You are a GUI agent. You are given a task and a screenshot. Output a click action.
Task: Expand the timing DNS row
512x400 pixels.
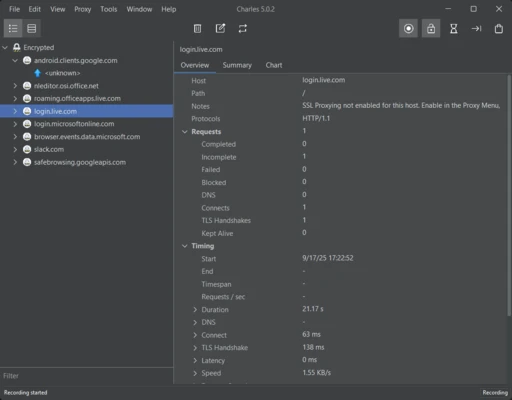(x=195, y=322)
